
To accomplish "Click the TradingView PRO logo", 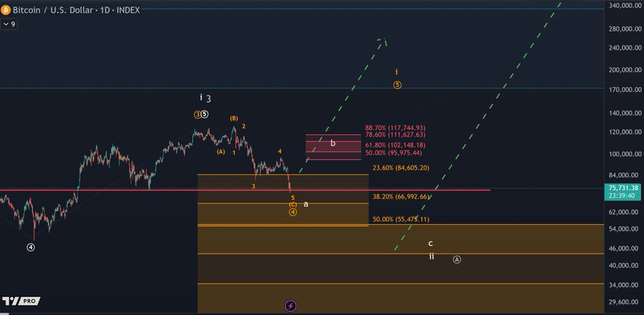I will point(21,301).
